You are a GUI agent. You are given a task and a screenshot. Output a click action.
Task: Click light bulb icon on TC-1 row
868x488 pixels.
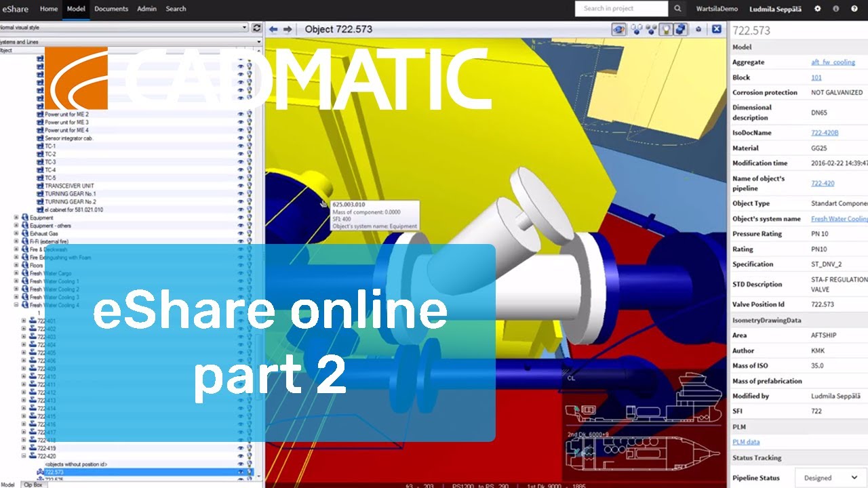pos(249,146)
